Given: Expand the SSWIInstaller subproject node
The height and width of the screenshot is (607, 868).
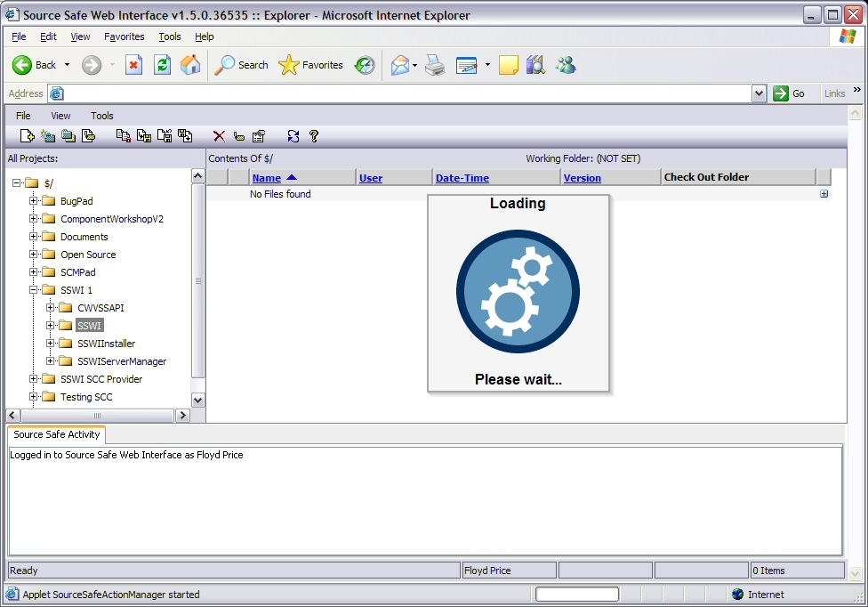Looking at the screenshot, I should click(x=51, y=343).
